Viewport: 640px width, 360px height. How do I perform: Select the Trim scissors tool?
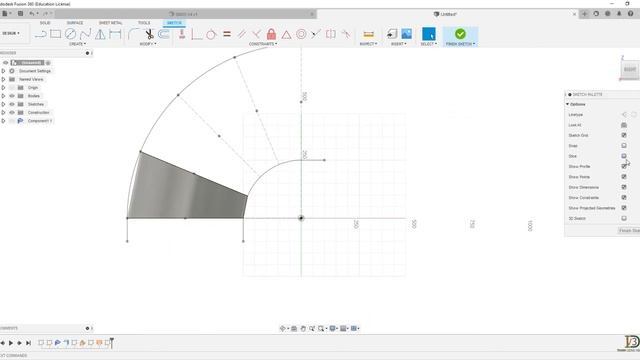point(149,34)
